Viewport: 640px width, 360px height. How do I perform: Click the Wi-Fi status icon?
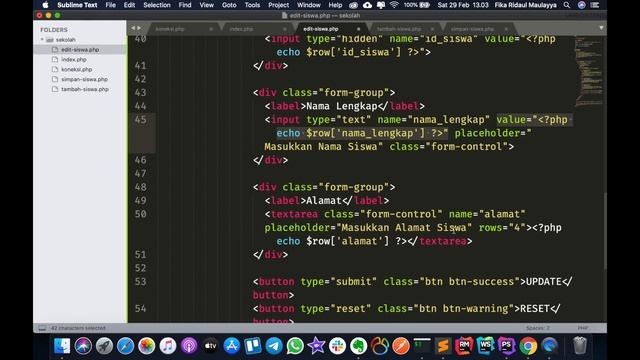point(394,5)
